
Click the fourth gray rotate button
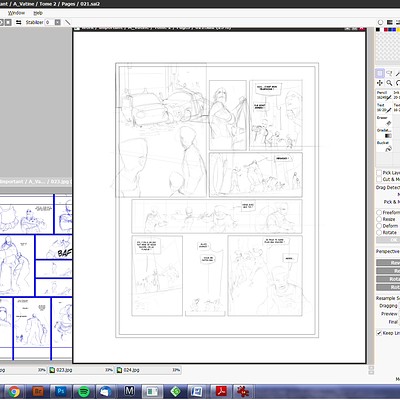coord(388,287)
